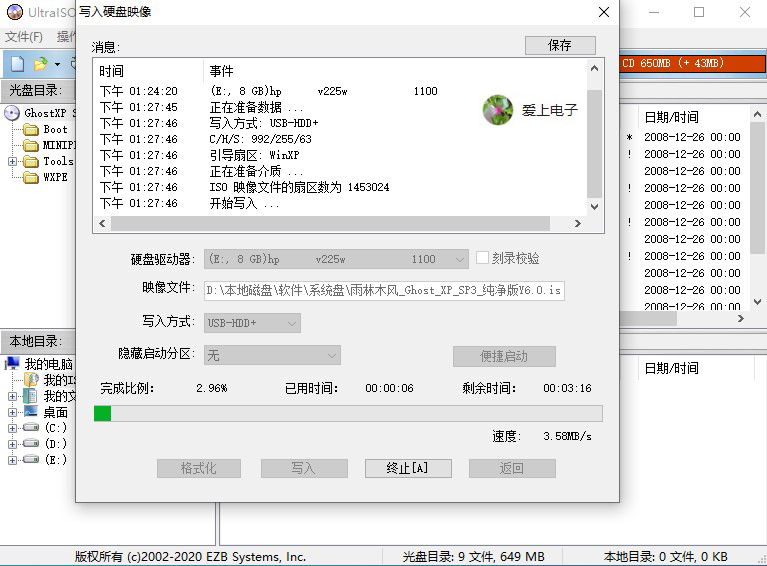The image size is (767, 566).
Task: Select drive (D:) in local tree
Action: [55, 444]
